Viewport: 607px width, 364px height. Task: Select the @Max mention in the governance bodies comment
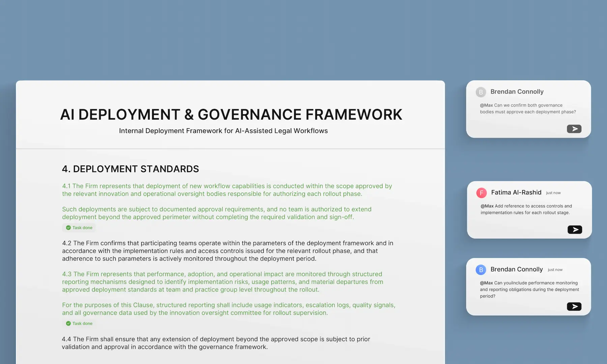486,105
